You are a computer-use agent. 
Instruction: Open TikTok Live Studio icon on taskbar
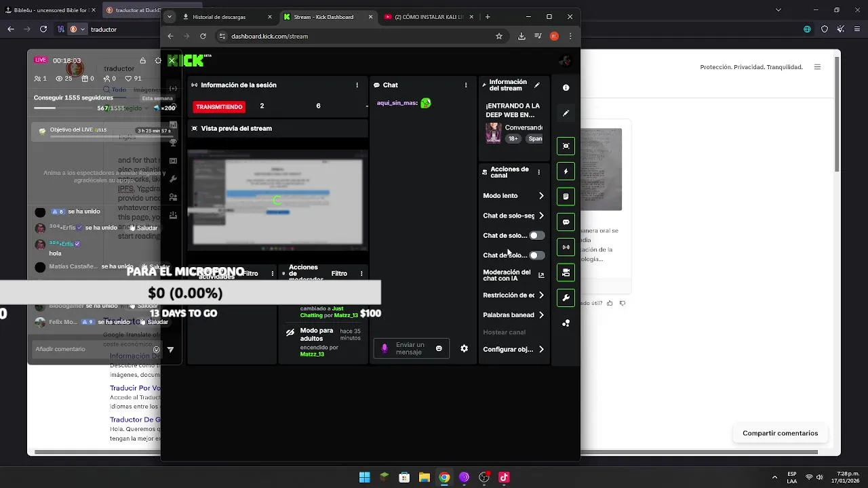tap(504, 477)
